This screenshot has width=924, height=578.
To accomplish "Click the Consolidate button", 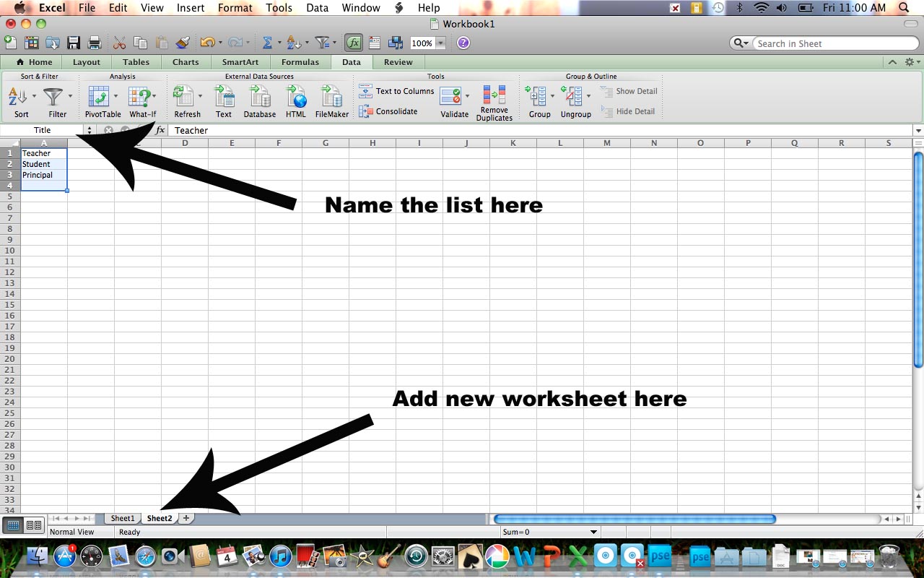I will [388, 111].
